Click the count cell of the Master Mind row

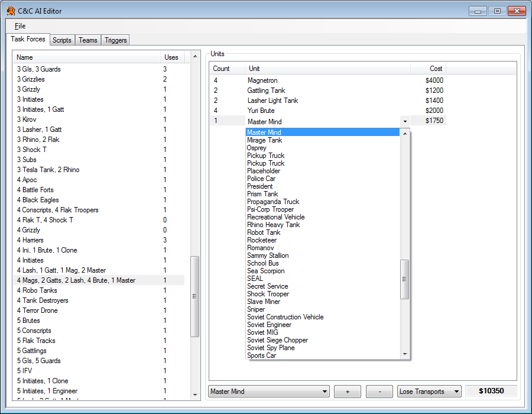click(228, 121)
